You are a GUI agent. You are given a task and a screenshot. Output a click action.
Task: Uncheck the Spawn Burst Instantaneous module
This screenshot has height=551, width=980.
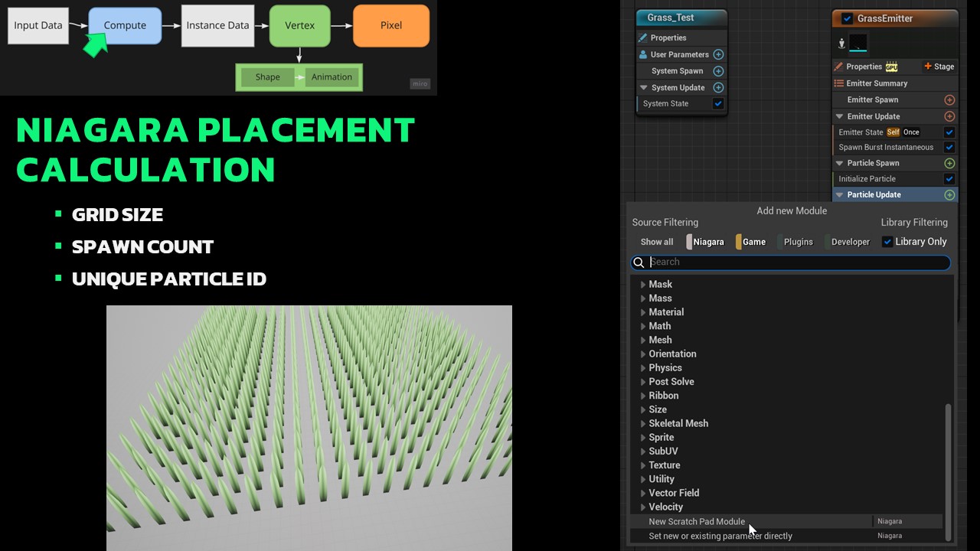click(949, 148)
